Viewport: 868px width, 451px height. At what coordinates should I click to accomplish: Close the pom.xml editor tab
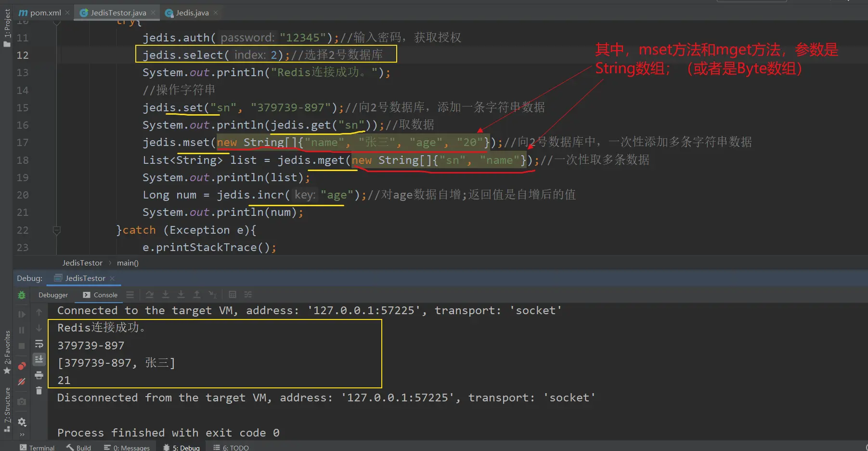(x=67, y=13)
